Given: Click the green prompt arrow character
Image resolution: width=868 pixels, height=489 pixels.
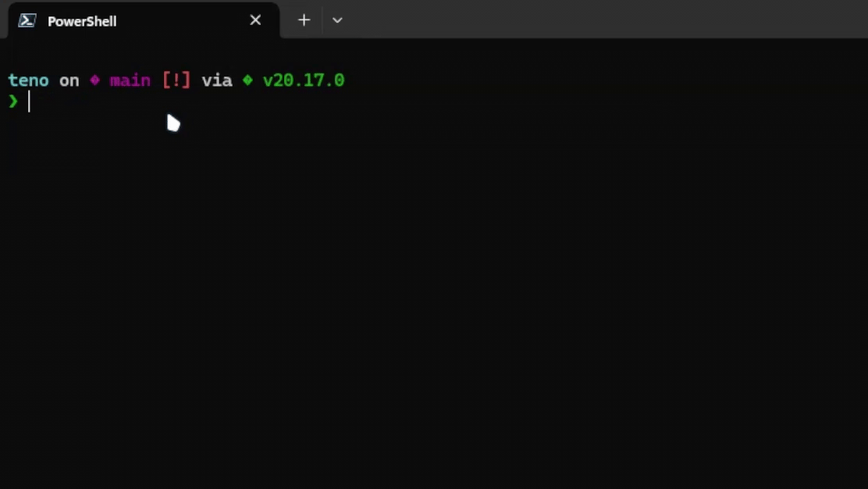Looking at the screenshot, I should (x=13, y=102).
